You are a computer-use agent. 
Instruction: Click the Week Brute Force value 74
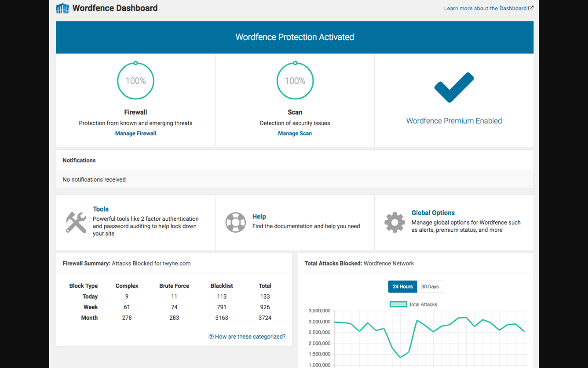click(174, 307)
